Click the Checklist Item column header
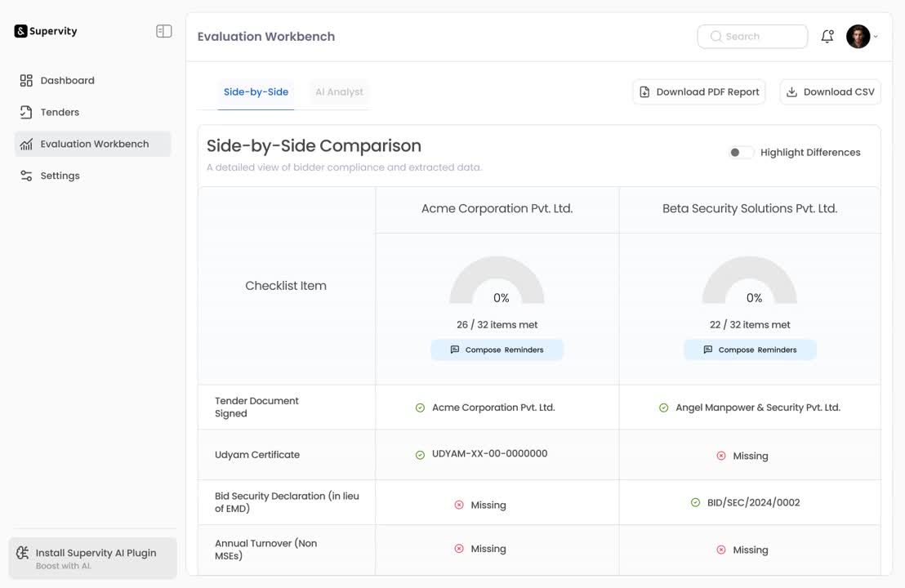 point(286,286)
